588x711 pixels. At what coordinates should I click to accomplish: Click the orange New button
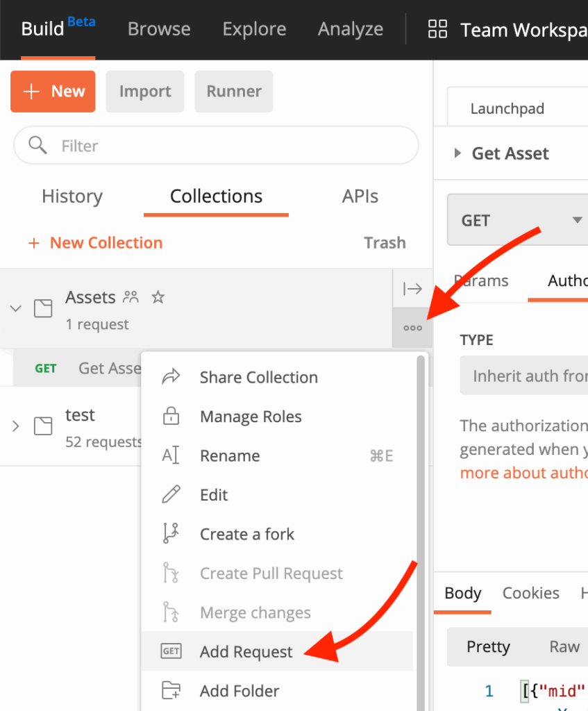[x=53, y=91]
